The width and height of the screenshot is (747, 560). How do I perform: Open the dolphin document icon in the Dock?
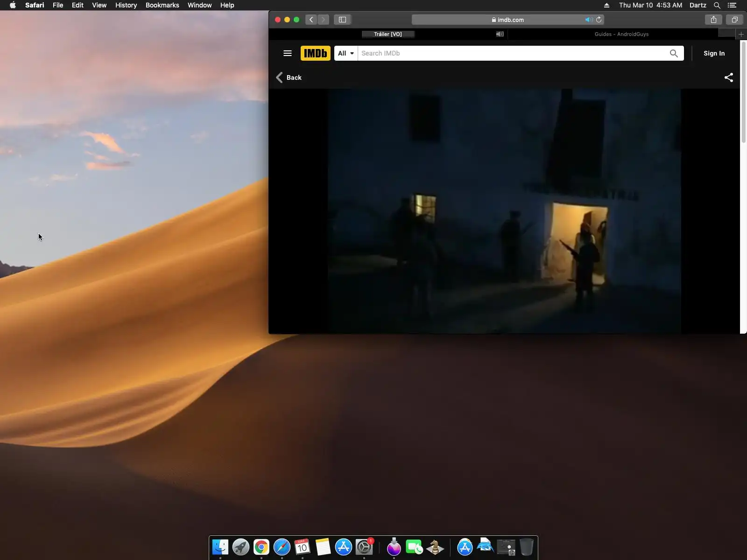(x=486, y=546)
